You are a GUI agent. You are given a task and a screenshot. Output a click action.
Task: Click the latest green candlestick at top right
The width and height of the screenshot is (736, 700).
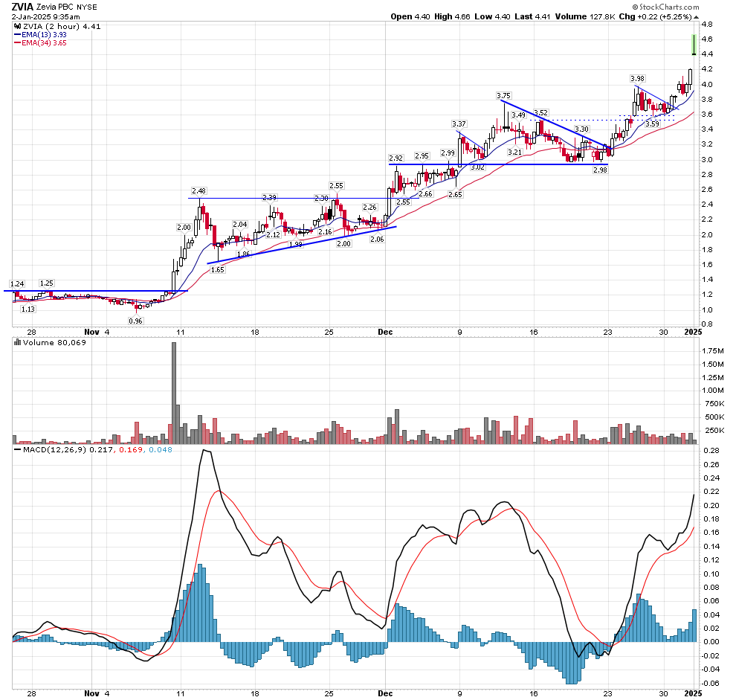click(694, 45)
